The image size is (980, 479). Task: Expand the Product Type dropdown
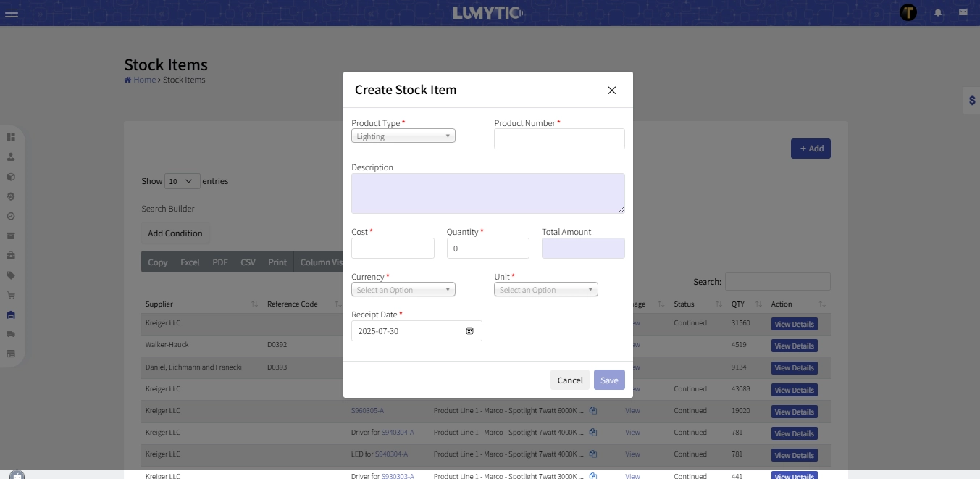pos(403,136)
